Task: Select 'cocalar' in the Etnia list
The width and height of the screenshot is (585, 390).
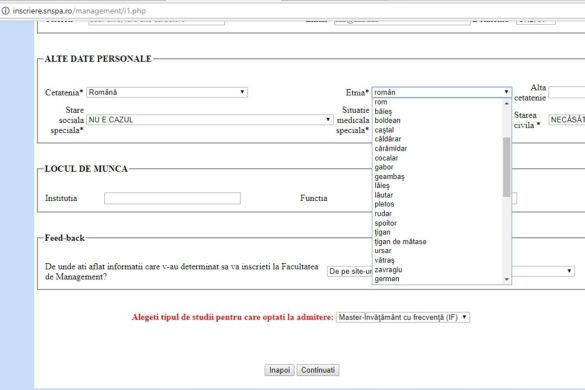Action: [x=438, y=158]
